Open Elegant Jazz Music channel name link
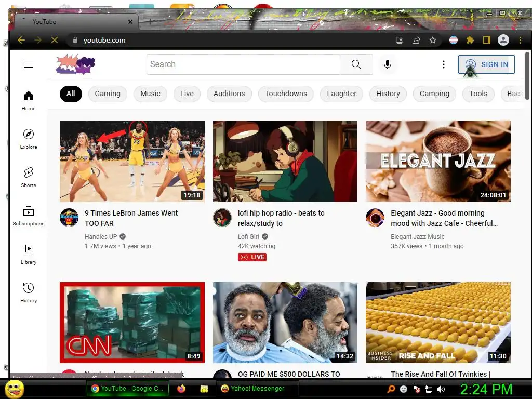This screenshot has width=532, height=399. (417, 237)
